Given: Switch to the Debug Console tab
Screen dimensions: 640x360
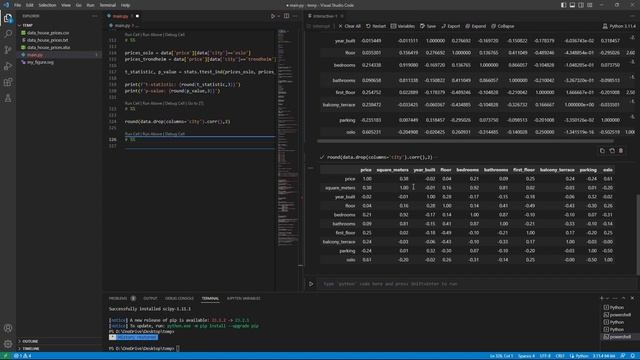Looking at the screenshot, I should [x=180, y=298].
